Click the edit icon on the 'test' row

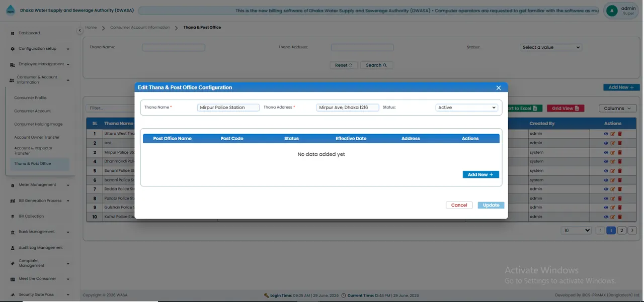coord(613,143)
